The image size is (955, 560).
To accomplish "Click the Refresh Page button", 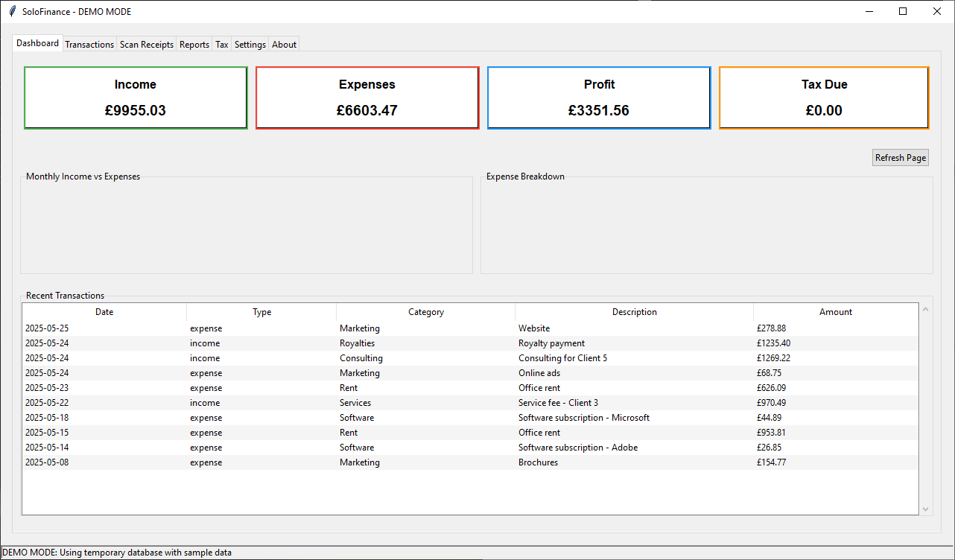I will pos(901,158).
